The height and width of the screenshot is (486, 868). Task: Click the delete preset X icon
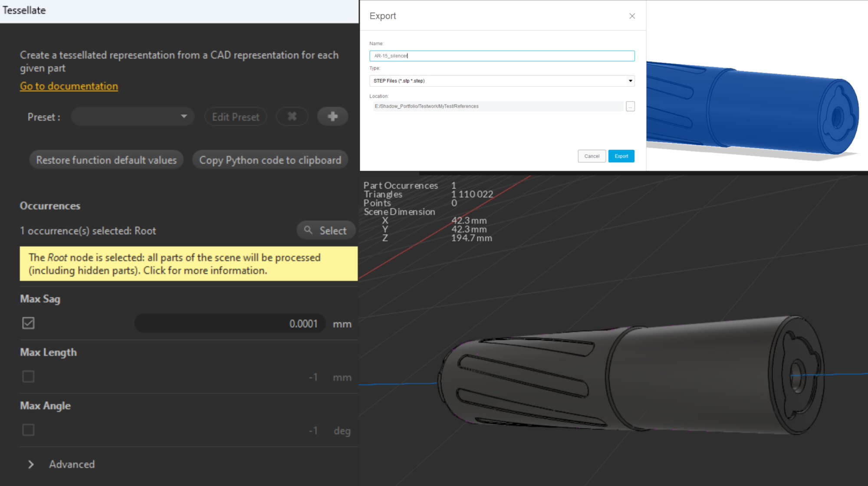(292, 116)
